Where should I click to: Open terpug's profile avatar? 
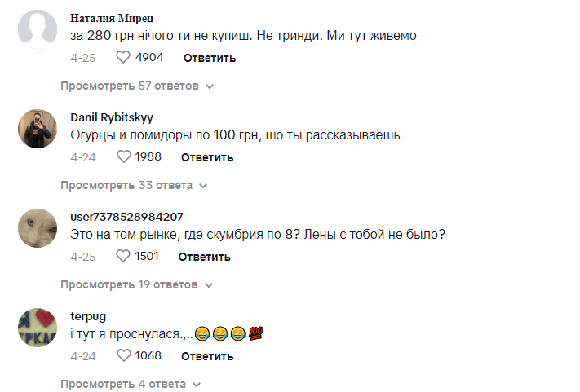[38, 328]
